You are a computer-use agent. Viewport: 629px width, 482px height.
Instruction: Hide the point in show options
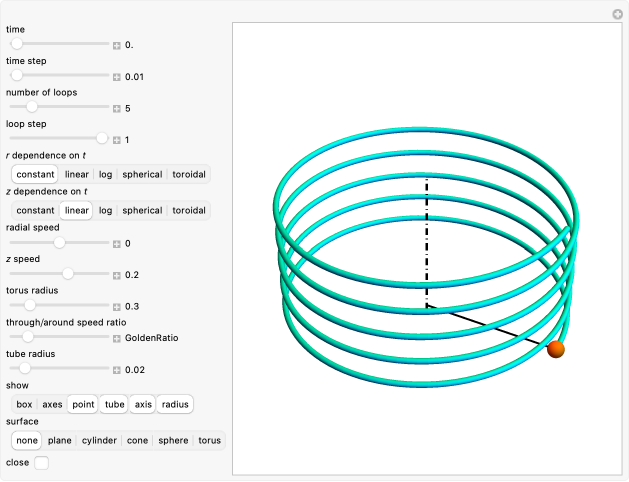[83, 404]
